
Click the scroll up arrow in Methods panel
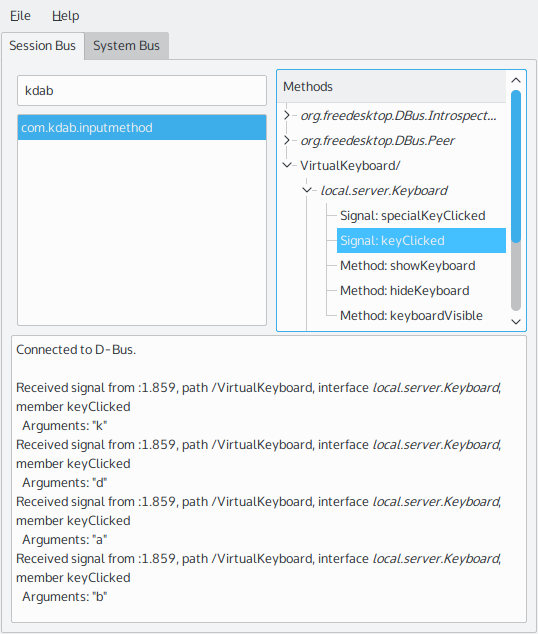coord(516,80)
